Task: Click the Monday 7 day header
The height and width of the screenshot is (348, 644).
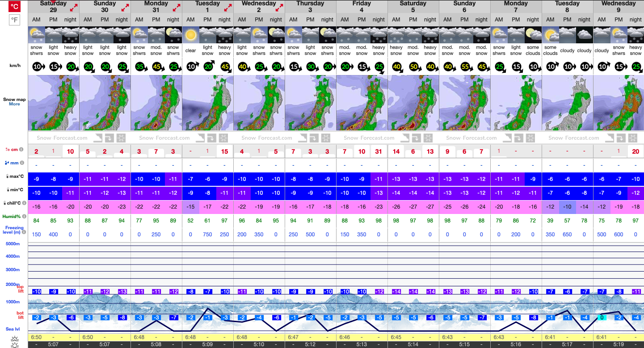Action: [x=516, y=7]
